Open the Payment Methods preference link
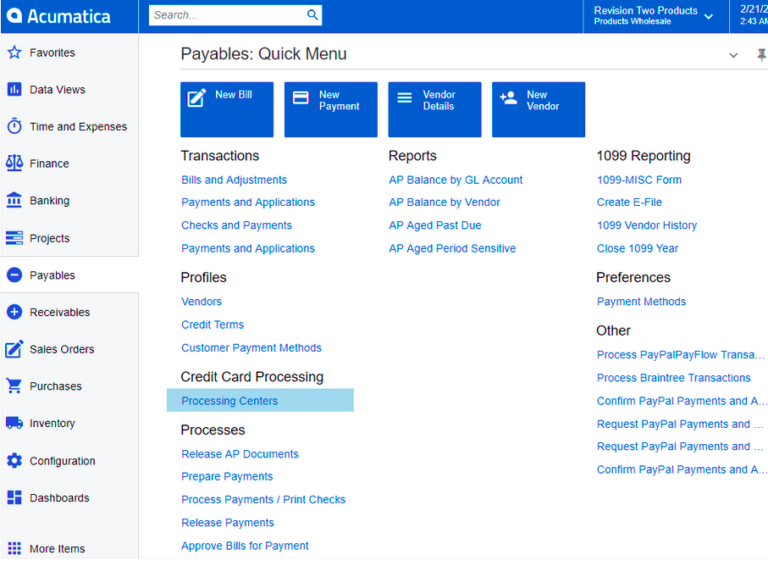The image size is (768, 566). [x=641, y=302]
